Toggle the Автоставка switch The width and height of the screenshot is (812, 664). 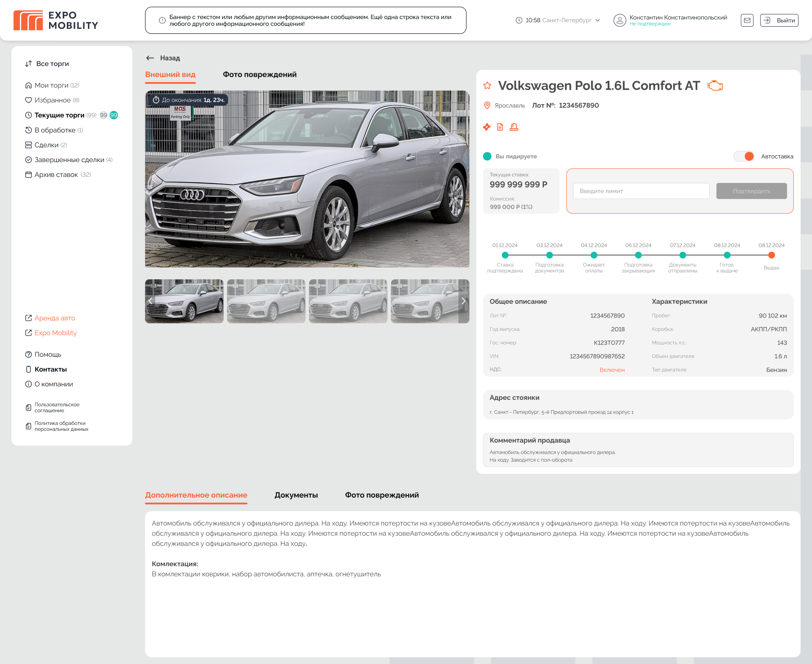pos(744,156)
